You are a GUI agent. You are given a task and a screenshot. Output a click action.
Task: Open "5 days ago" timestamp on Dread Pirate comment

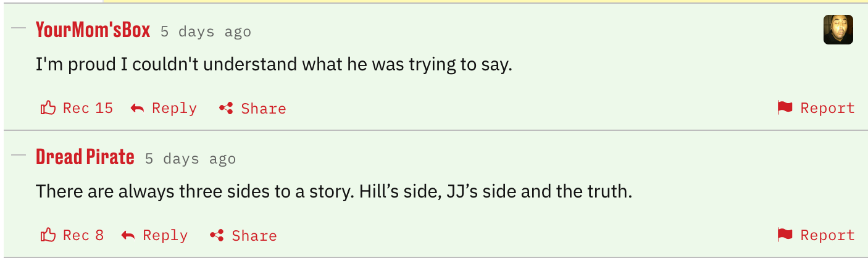[x=190, y=159]
